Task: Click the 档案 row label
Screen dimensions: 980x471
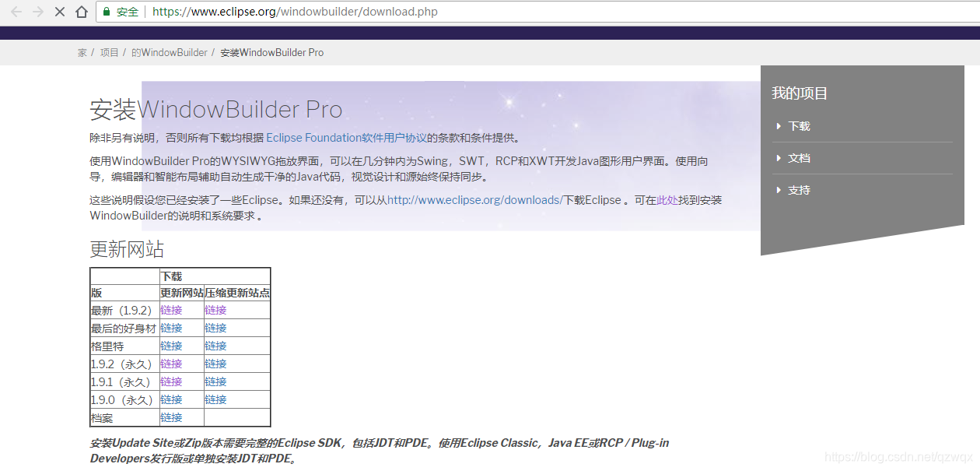Action: (x=102, y=418)
